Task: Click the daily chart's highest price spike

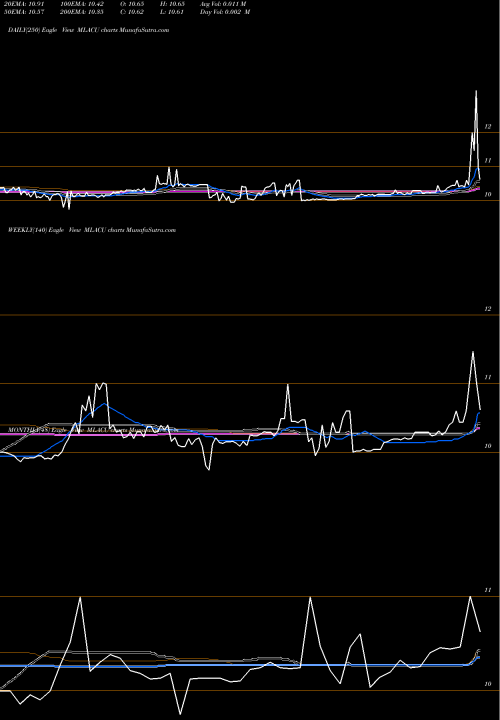Action: pyautogui.click(x=476, y=91)
